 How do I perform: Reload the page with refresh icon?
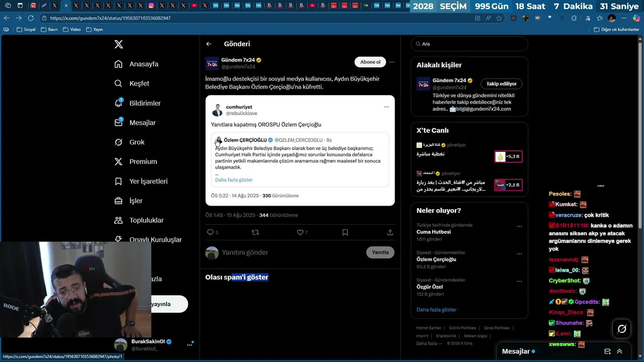31,18
